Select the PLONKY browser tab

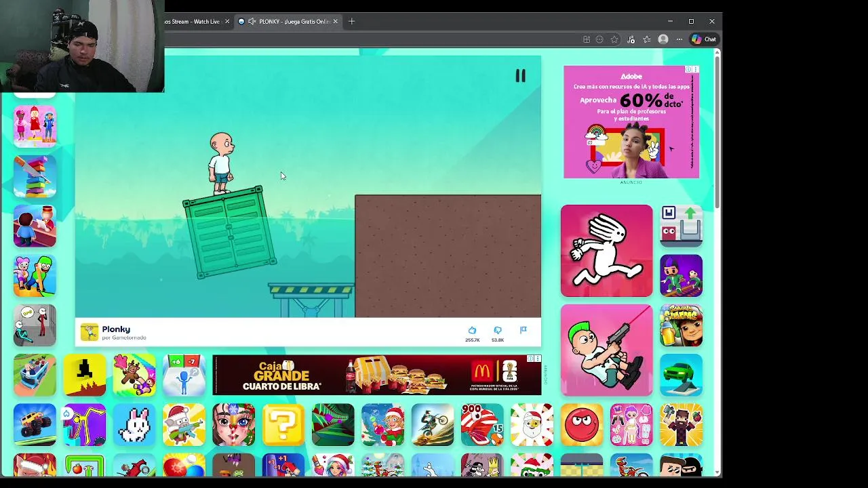[x=288, y=22]
